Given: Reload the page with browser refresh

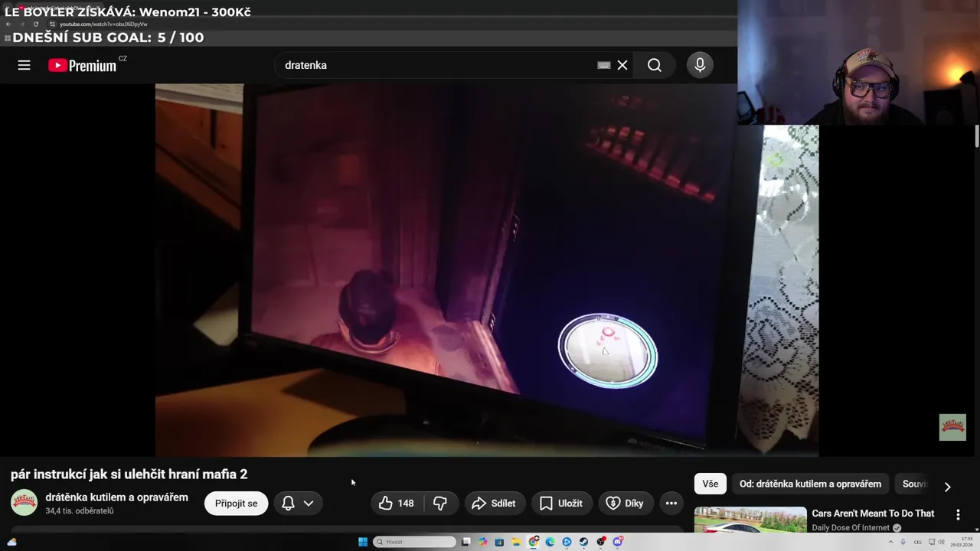Looking at the screenshot, I should click(x=35, y=24).
